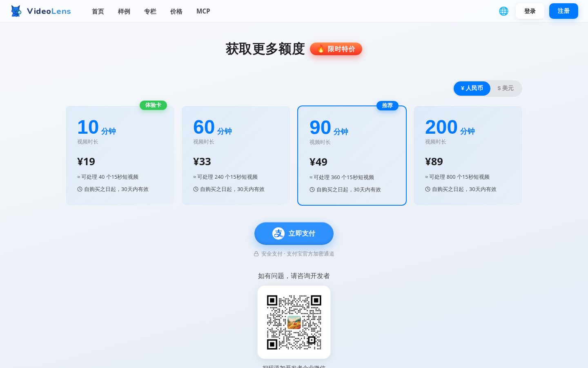
Task: Click the 推荐 blue badge
Action: [x=388, y=105]
